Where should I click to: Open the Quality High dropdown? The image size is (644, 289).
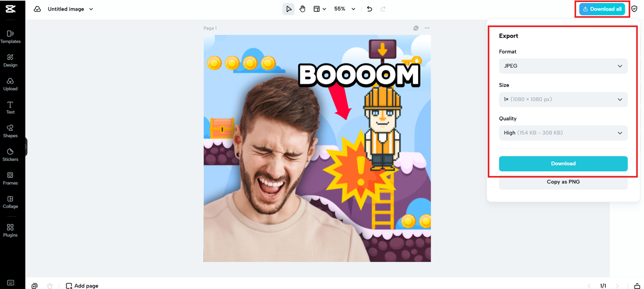563,133
